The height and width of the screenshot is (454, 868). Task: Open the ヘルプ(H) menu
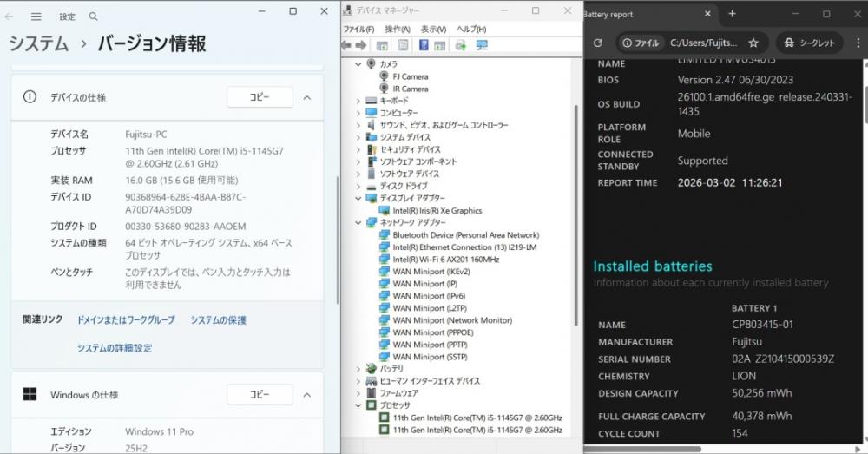point(471,29)
